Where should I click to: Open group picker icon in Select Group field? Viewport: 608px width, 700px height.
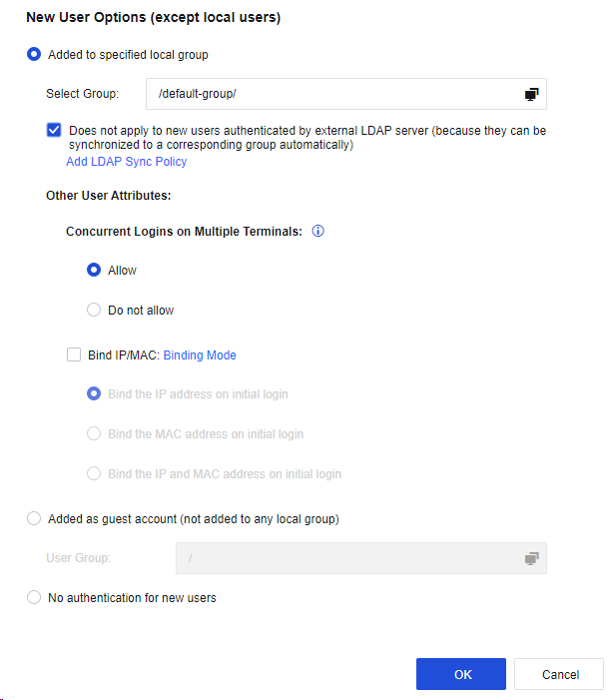(x=532, y=94)
